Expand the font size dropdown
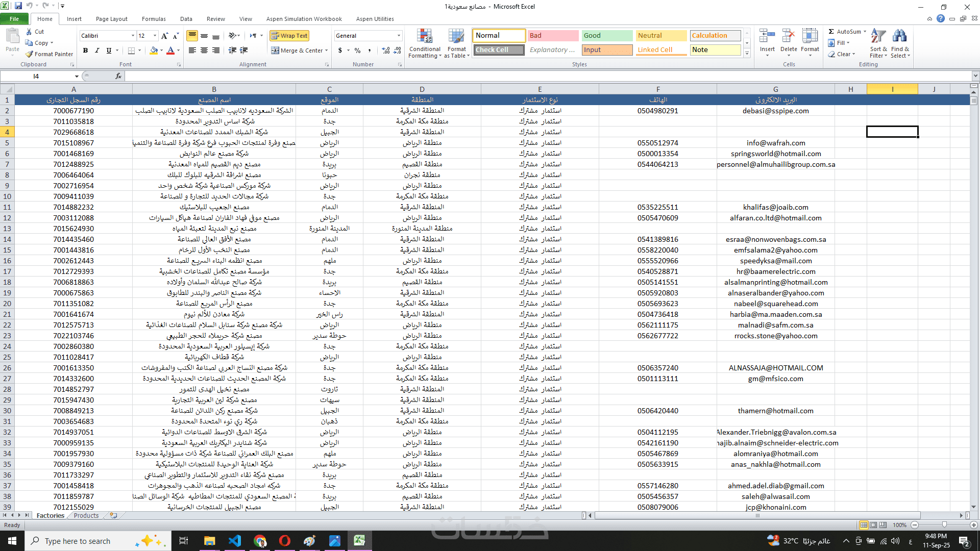980x551 pixels. tap(155, 36)
